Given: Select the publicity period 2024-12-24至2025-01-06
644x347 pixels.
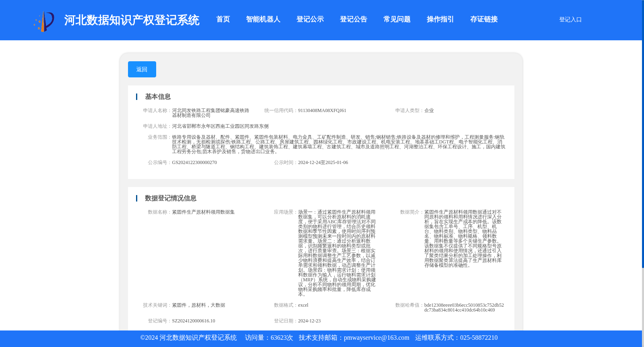Looking at the screenshot, I should (323, 162).
